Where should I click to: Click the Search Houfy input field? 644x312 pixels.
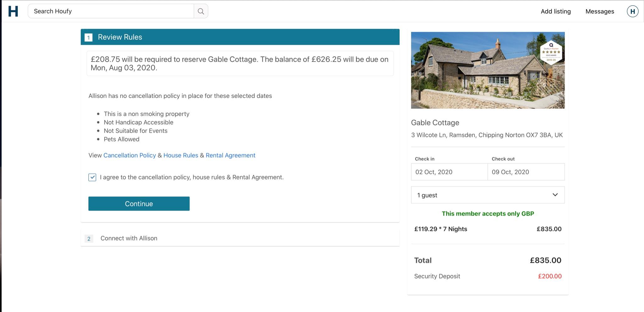pyautogui.click(x=111, y=11)
